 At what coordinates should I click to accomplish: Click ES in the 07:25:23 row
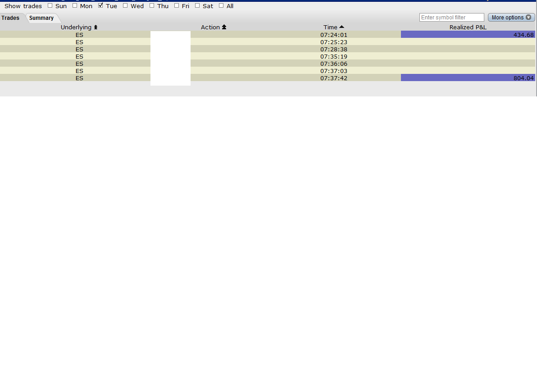pos(79,42)
